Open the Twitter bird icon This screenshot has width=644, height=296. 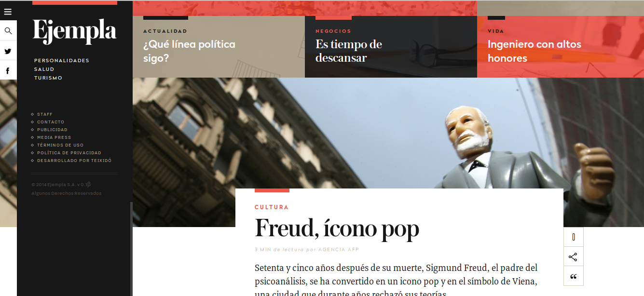(8, 51)
